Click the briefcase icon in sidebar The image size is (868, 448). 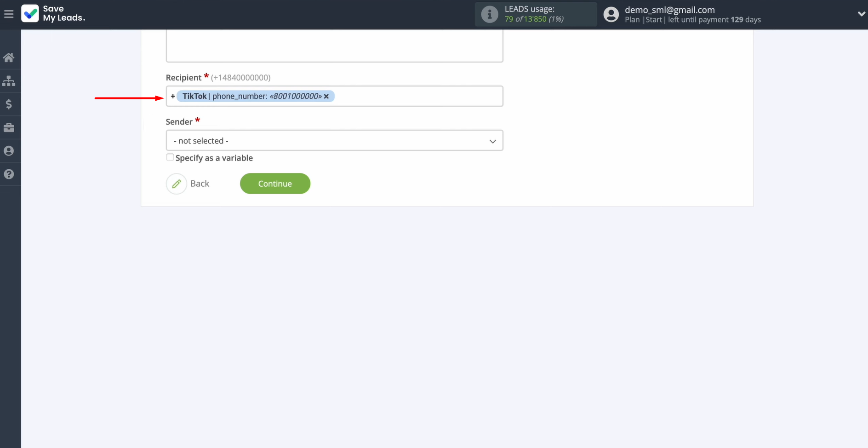(9, 127)
